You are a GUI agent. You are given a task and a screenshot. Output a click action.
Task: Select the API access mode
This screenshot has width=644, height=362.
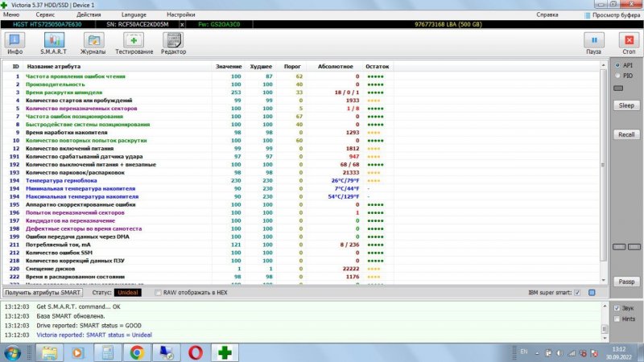617,64
